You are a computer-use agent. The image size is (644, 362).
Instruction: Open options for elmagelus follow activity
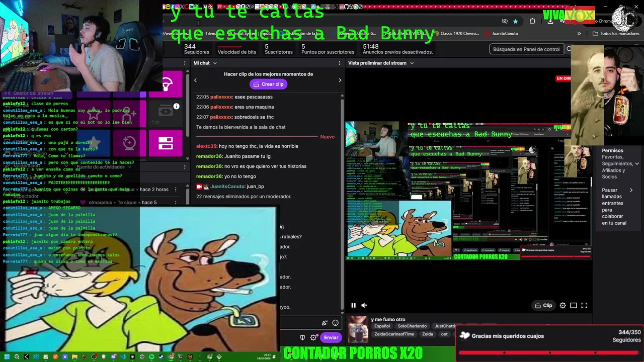[175, 203]
